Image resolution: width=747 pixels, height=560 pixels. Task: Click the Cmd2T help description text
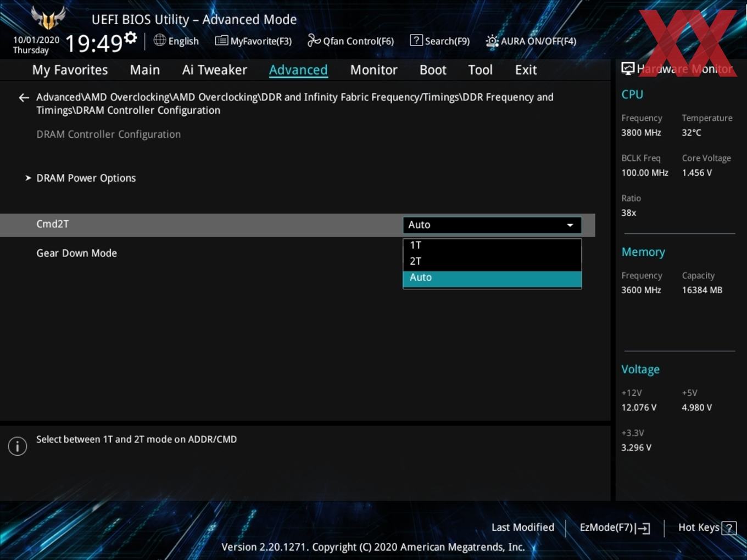(x=136, y=439)
